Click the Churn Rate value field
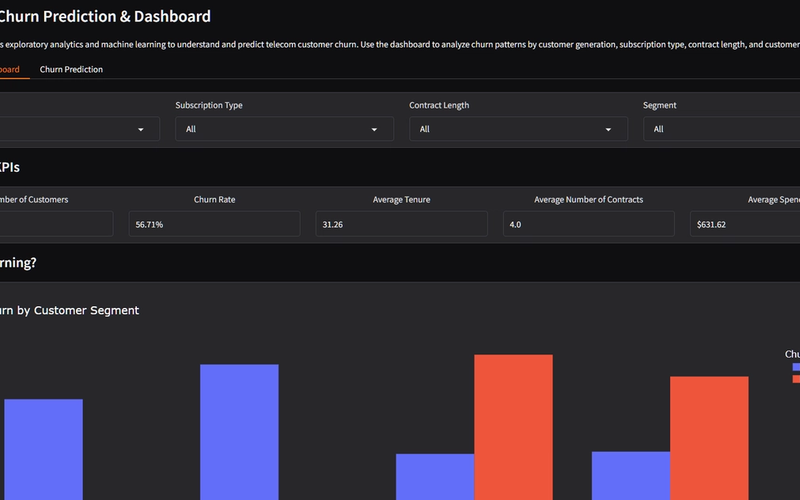 pos(214,224)
